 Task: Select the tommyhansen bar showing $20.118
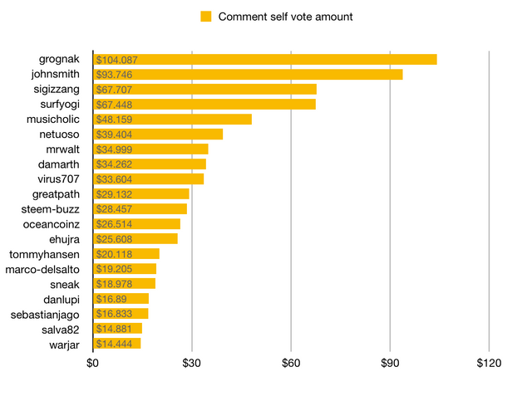126,254
